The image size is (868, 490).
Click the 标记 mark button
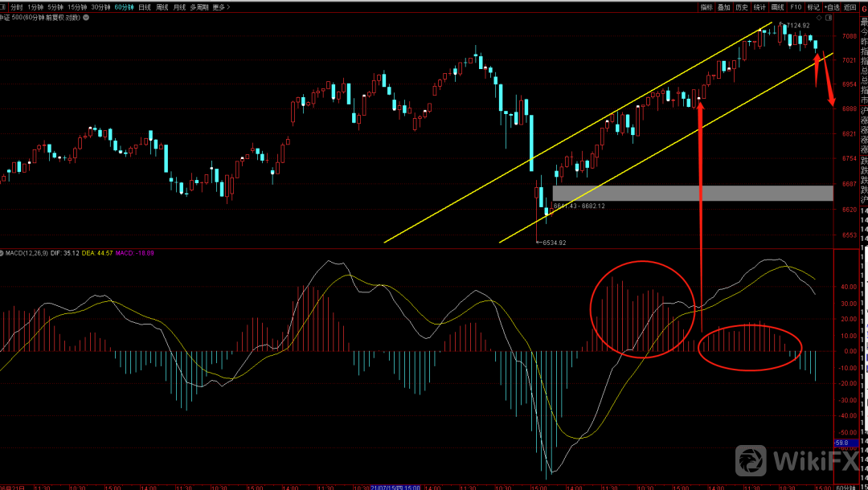click(813, 7)
